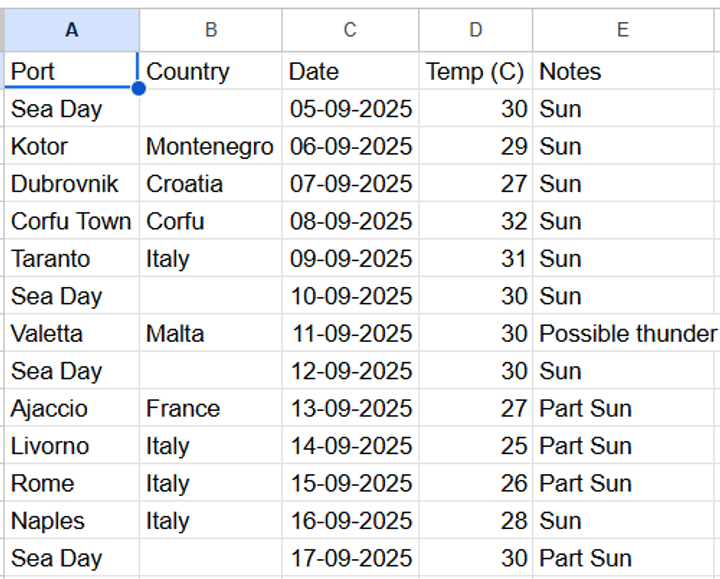
Task: Select the Notes header cell
Action: click(x=623, y=71)
